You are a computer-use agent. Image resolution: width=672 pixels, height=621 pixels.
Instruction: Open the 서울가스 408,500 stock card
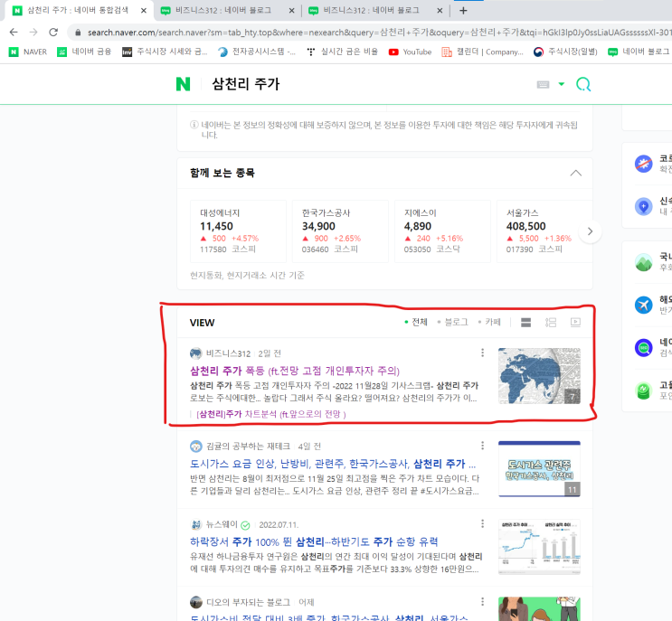tap(544, 231)
